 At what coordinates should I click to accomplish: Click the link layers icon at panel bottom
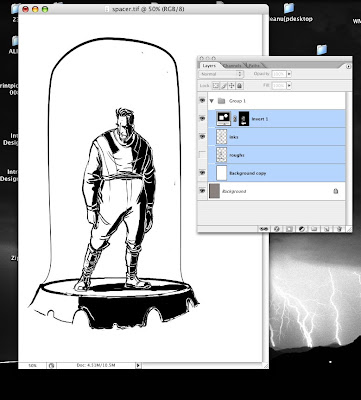pyautogui.click(x=264, y=229)
